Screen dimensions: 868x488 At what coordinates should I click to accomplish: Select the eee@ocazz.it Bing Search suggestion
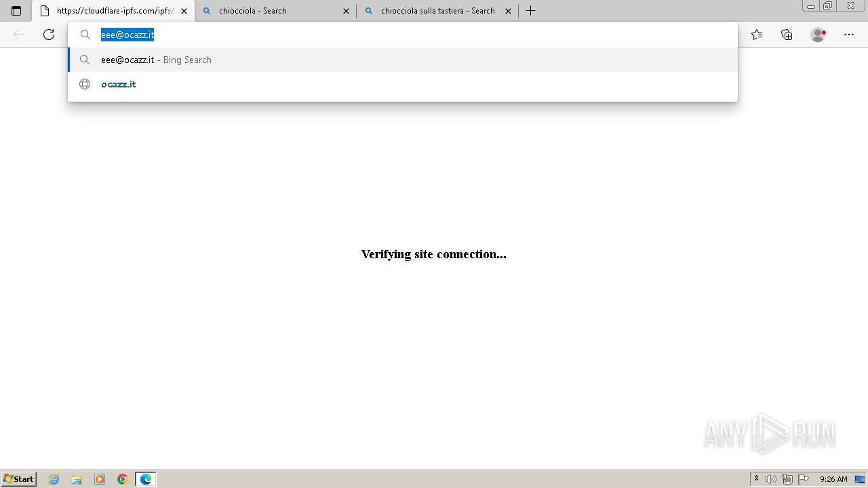point(403,60)
